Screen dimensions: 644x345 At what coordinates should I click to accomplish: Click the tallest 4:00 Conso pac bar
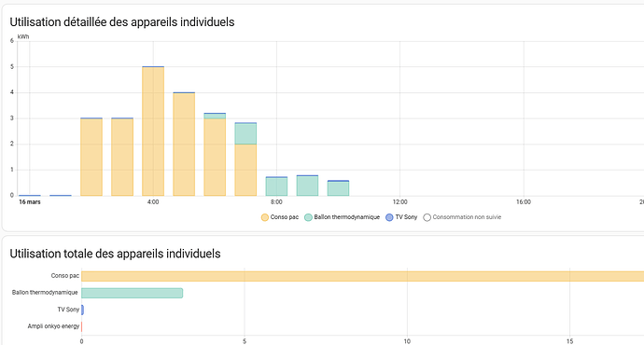[x=153, y=131]
